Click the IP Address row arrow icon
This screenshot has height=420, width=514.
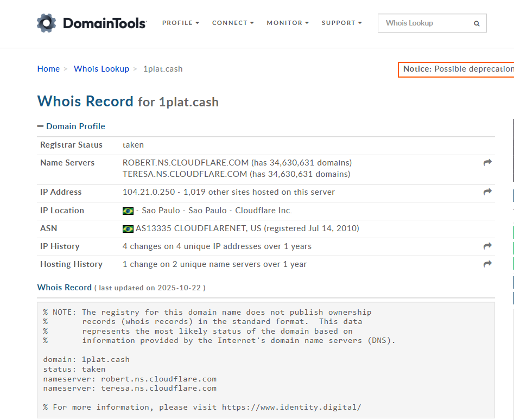[x=487, y=192]
